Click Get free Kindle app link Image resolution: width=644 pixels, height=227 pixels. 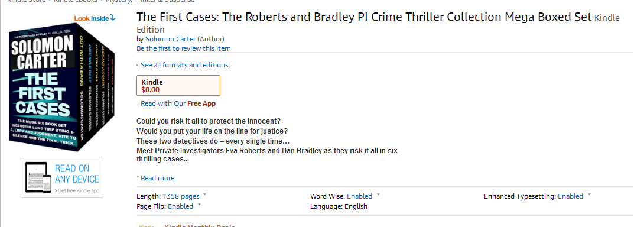coord(77,190)
